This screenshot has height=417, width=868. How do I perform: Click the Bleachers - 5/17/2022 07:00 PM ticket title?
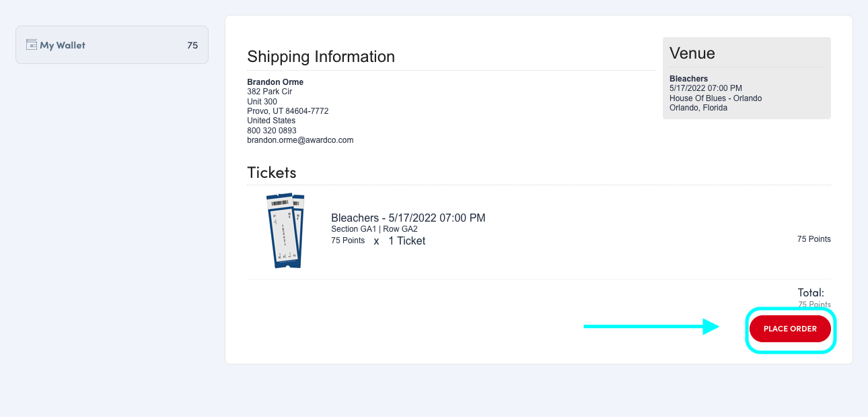point(408,218)
